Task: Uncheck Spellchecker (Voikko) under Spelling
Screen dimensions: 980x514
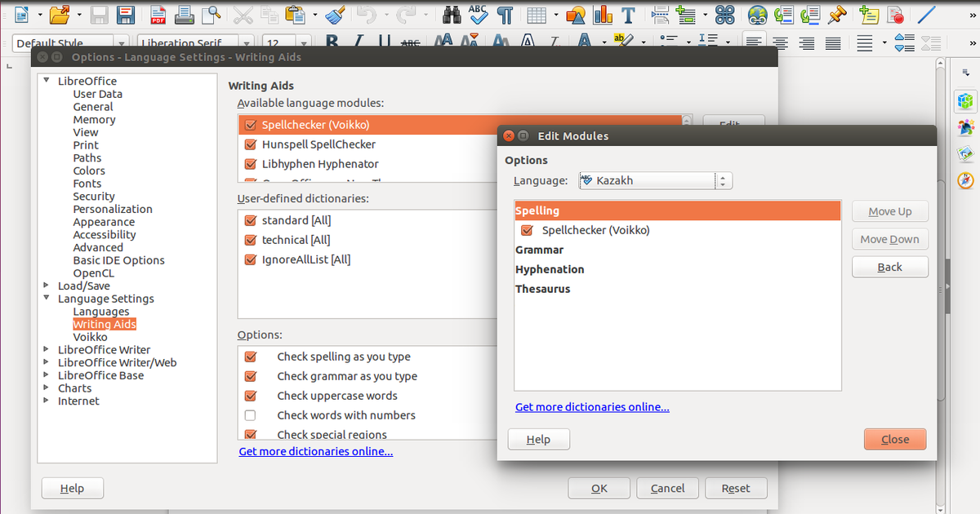Action: pos(527,231)
